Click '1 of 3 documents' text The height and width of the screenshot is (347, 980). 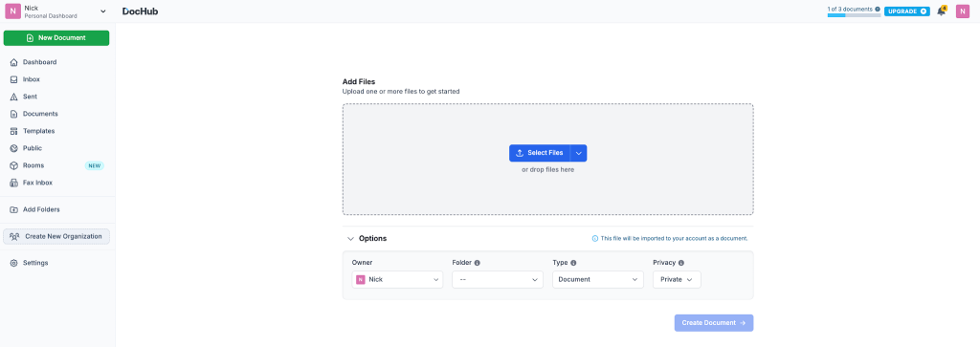point(850,10)
